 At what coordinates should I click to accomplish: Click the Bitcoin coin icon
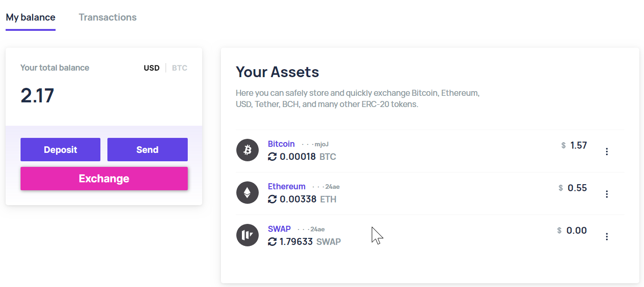pyautogui.click(x=248, y=150)
